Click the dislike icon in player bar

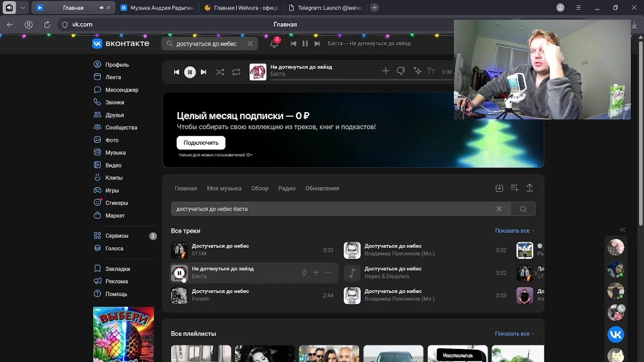pos(400,71)
